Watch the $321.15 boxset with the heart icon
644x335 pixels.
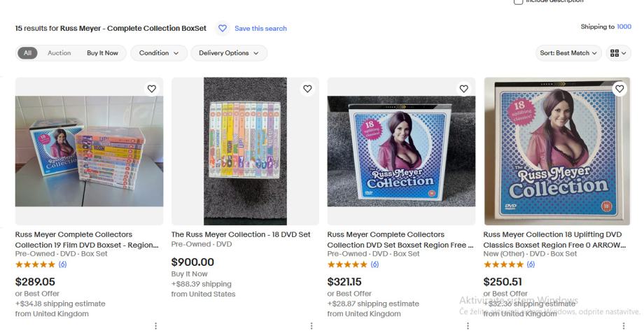click(463, 89)
